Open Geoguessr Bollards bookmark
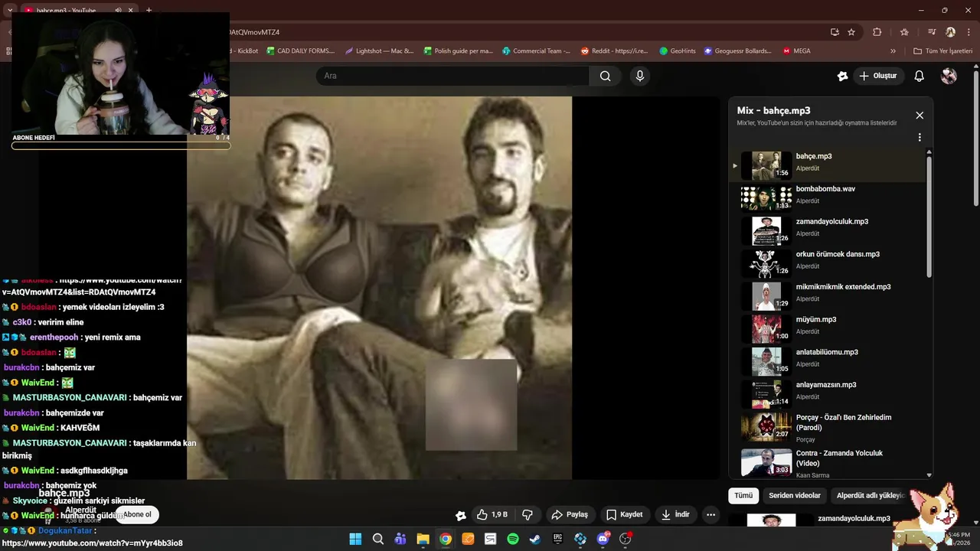 point(738,51)
